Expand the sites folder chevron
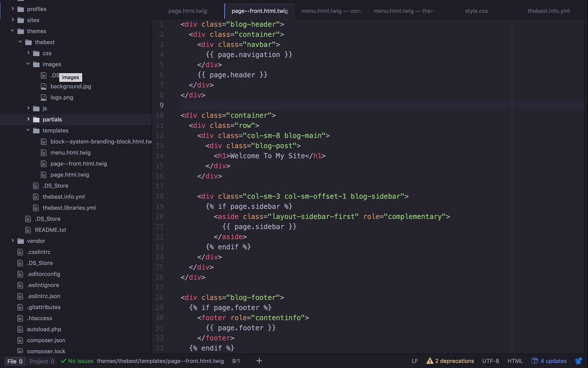 [12, 20]
